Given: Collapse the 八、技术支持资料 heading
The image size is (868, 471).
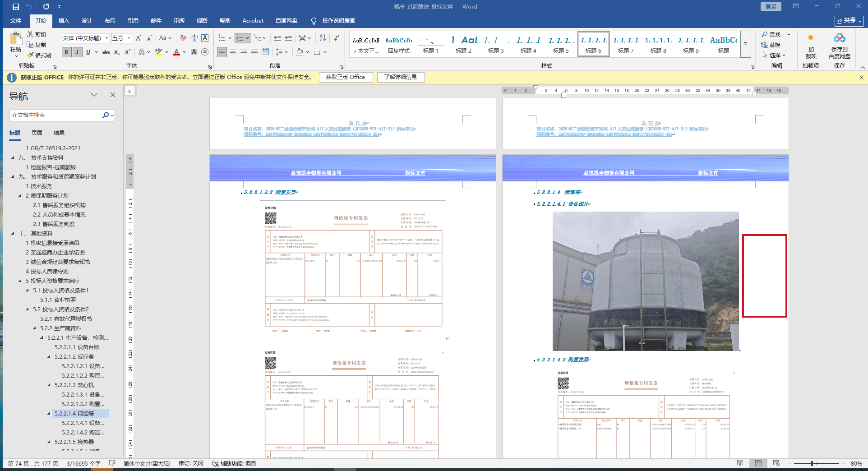Looking at the screenshot, I should pos(13,158).
